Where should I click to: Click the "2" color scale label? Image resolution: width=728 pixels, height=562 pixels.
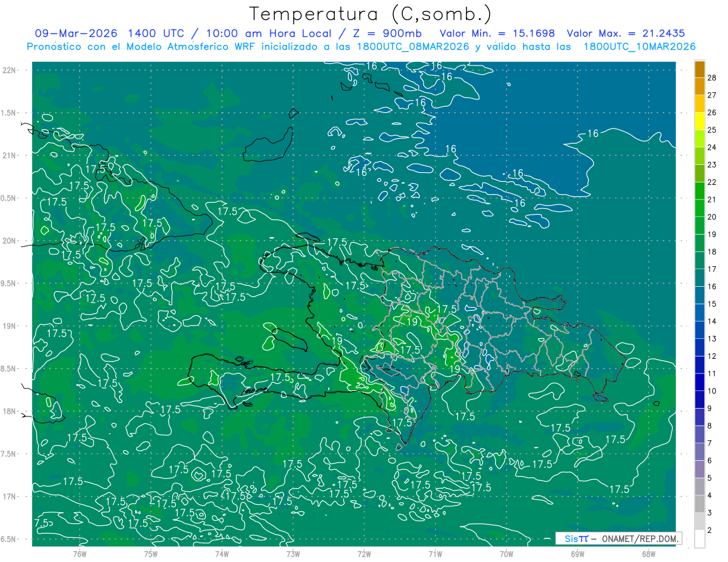[710, 530]
